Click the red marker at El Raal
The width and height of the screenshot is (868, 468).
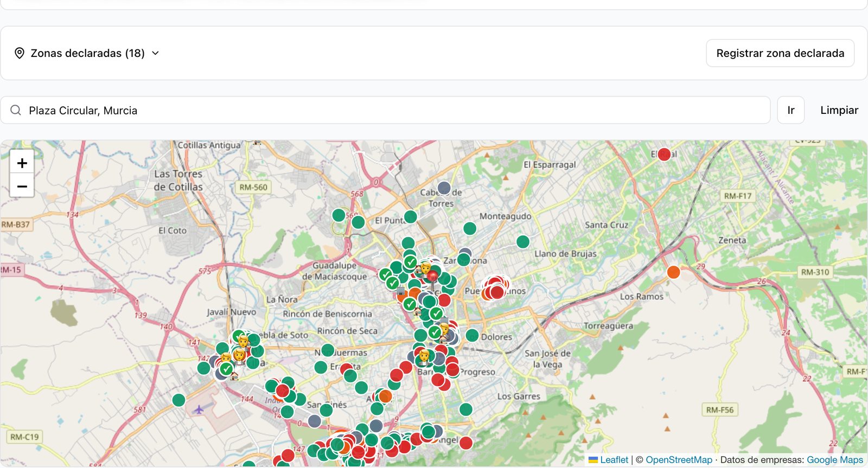[664, 155]
